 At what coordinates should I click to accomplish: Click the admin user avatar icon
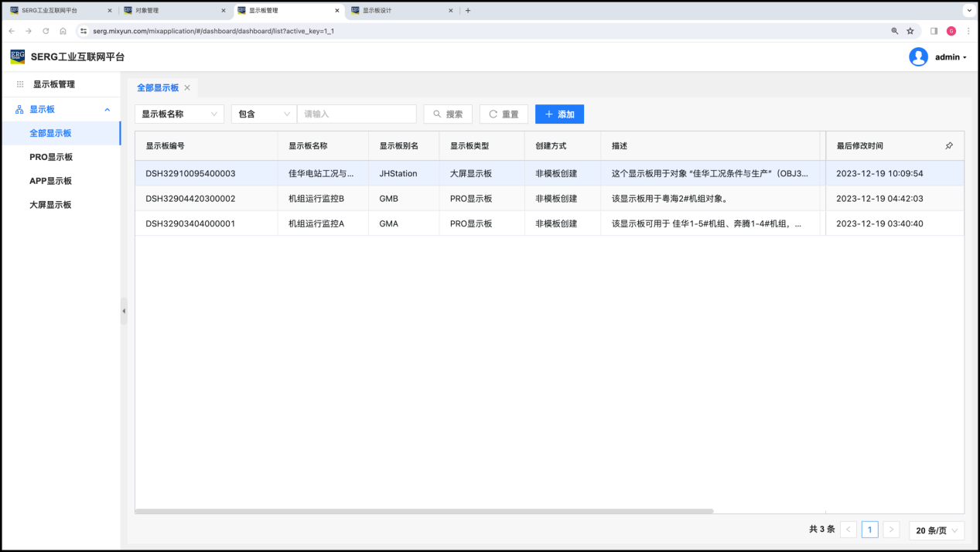click(x=918, y=57)
